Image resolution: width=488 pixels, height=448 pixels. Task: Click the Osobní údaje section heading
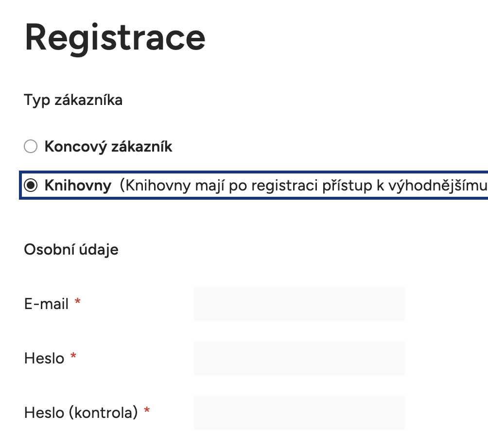tap(70, 249)
